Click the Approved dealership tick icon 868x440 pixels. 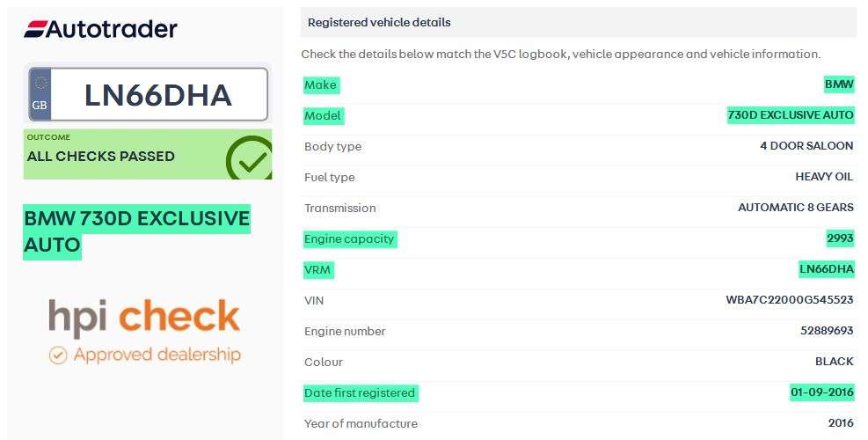(x=57, y=356)
